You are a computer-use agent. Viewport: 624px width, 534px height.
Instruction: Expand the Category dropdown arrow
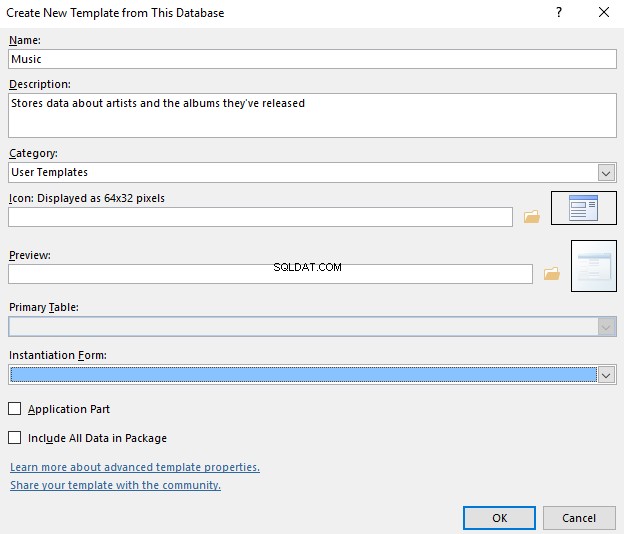606,173
